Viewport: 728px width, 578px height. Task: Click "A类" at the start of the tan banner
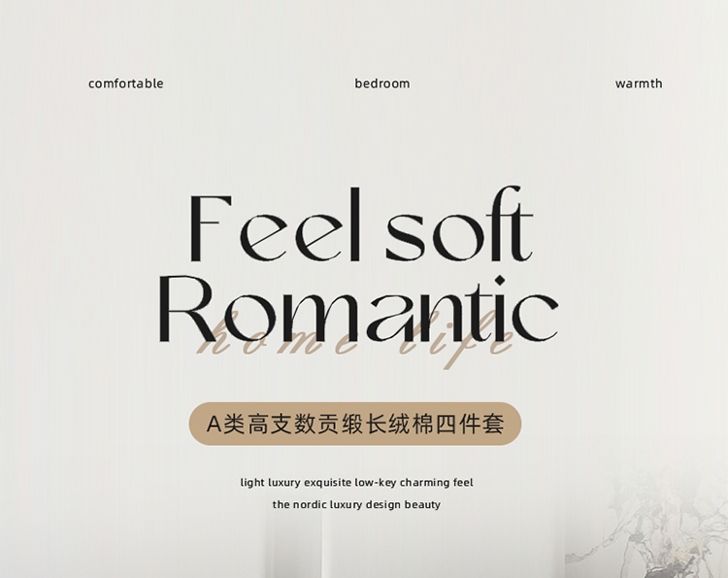click(x=225, y=424)
